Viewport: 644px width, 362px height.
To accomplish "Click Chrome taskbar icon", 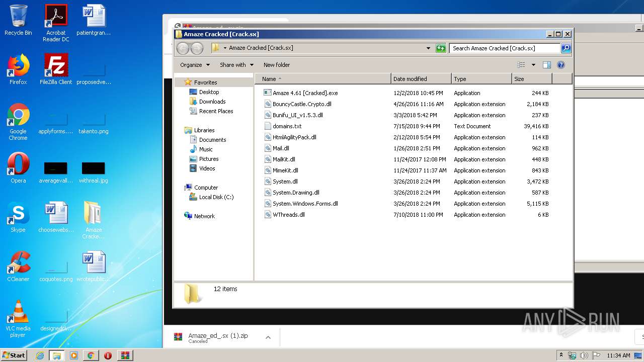I will (91, 355).
